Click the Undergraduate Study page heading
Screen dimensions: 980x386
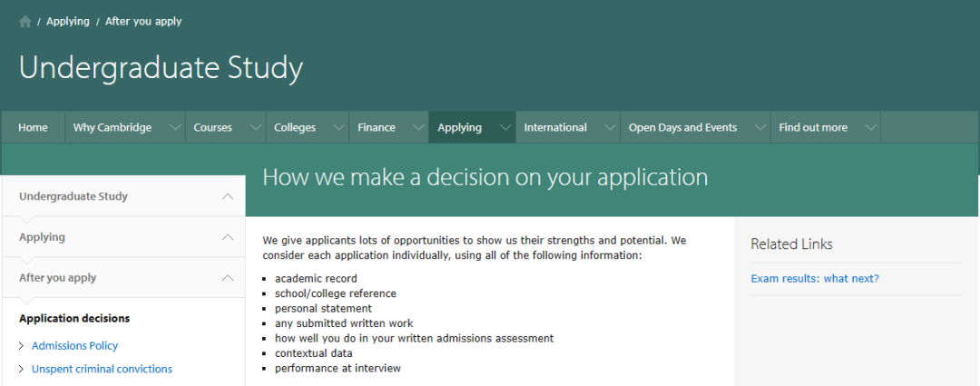(x=162, y=68)
